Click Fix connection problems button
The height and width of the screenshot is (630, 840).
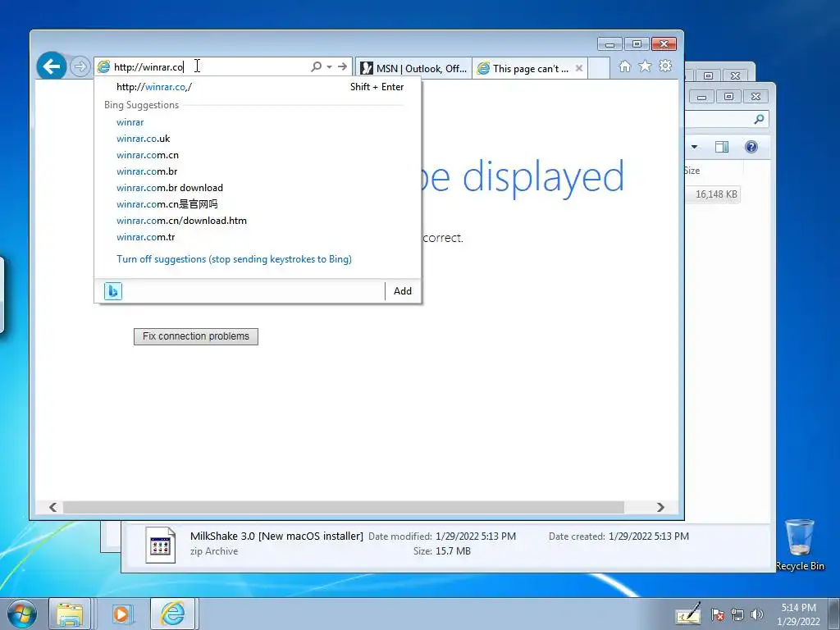[x=195, y=336]
